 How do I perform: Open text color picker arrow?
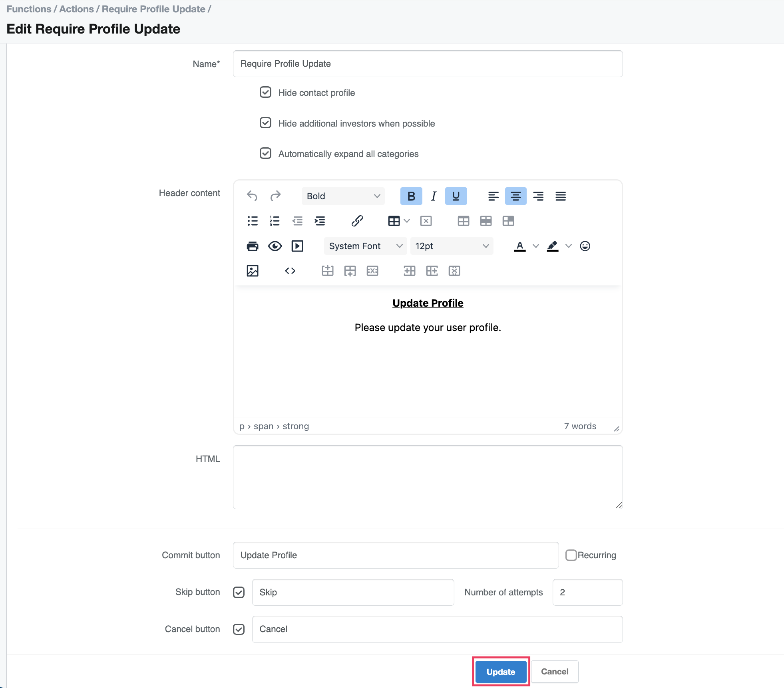coord(536,246)
